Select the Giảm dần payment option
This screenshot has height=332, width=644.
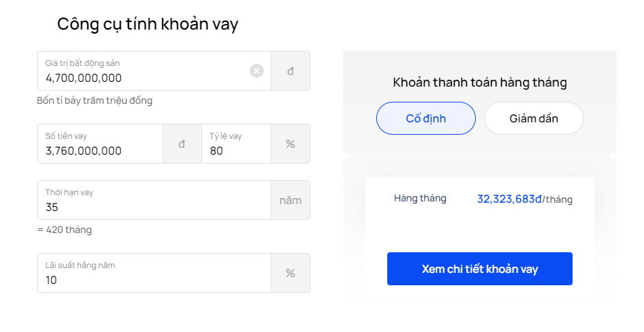(533, 118)
